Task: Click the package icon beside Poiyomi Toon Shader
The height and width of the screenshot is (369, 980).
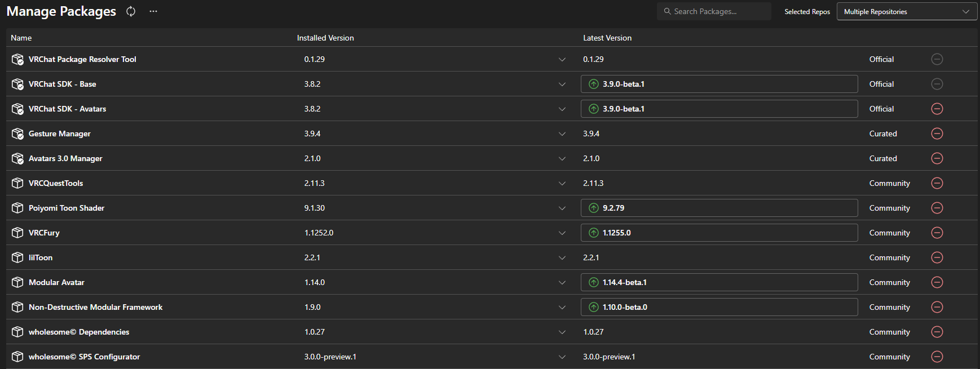Action: (x=17, y=208)
